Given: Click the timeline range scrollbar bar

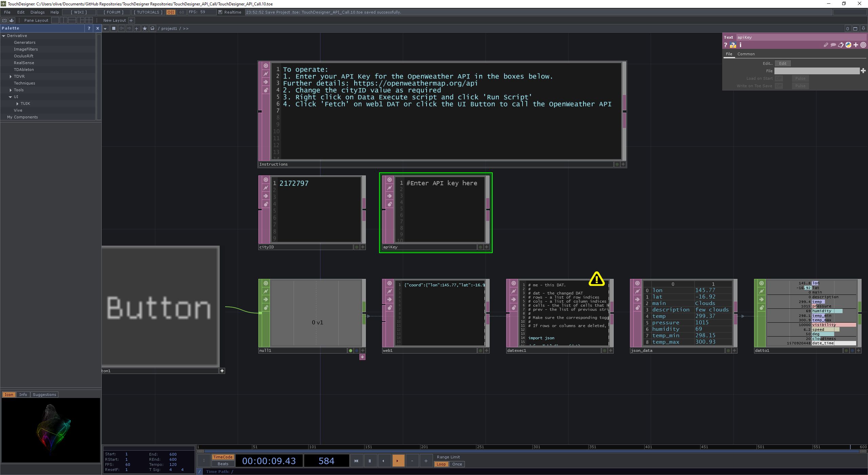Looking at the screenshot, I should pos(531,451).
